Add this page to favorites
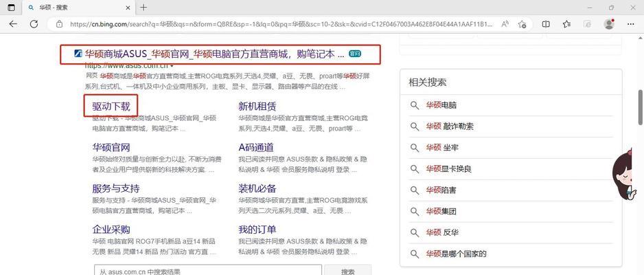The width and height of the screenshot is (644, 275). tap(522, 24)
